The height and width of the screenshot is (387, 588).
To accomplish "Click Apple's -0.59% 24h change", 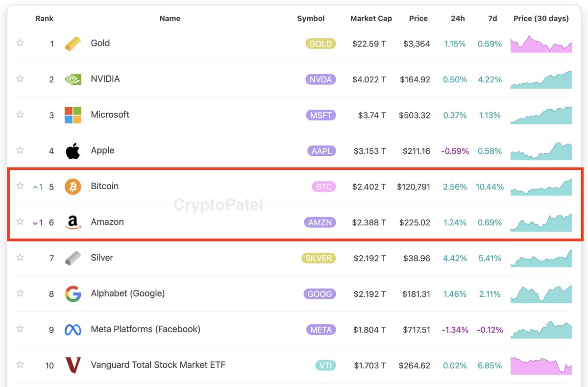I will [455, 151].
